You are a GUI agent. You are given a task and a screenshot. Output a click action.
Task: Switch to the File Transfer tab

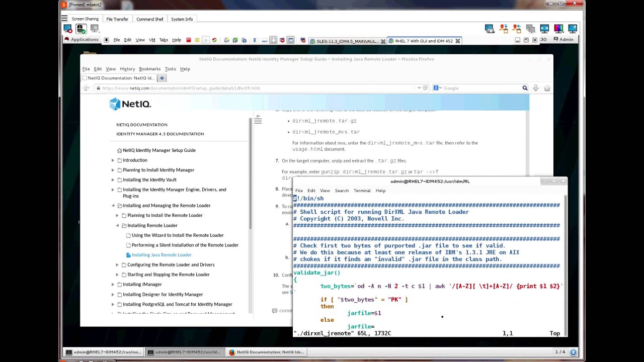pos(117,19)
